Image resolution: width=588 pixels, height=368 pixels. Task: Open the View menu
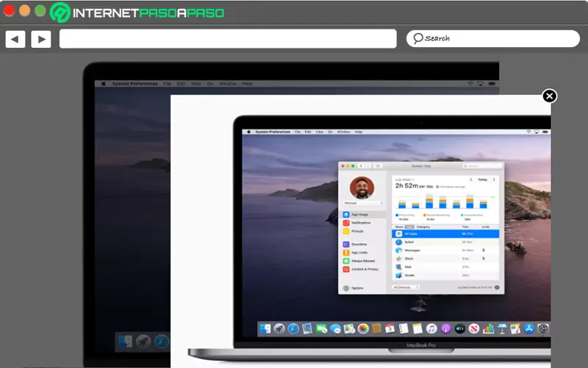point(319,132)
